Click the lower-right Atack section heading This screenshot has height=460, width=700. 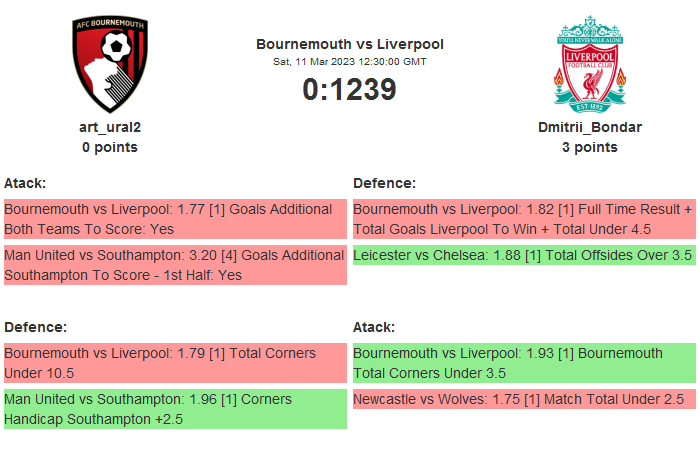pos(374,327)
